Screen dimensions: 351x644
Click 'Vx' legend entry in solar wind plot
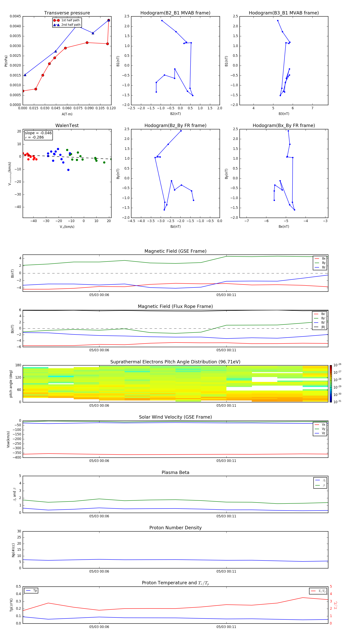pyautogui.click(x=320, y=424)
